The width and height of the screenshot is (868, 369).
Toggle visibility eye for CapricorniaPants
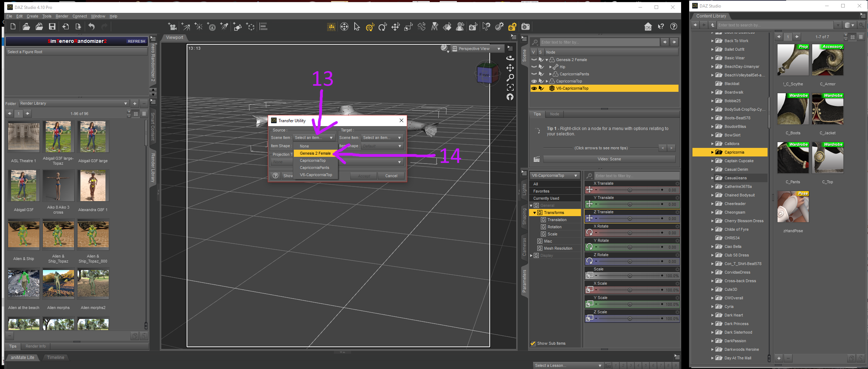point(534,74)
